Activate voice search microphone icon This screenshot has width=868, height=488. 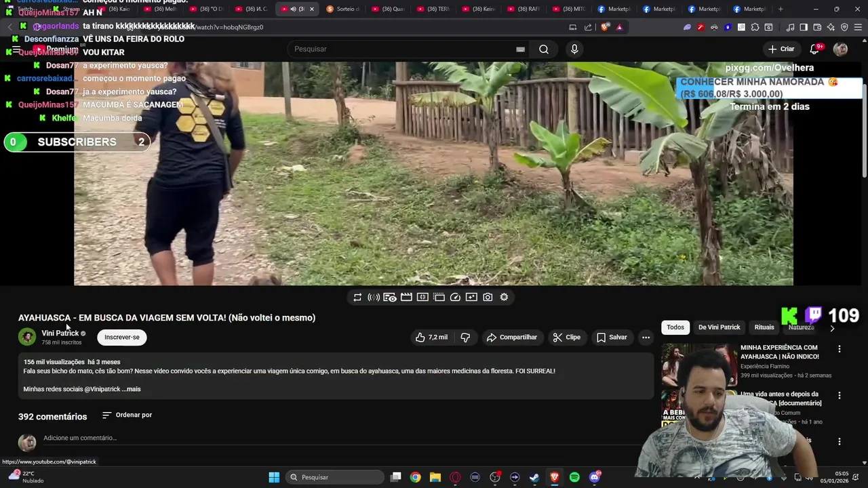[x=574, y=49]
